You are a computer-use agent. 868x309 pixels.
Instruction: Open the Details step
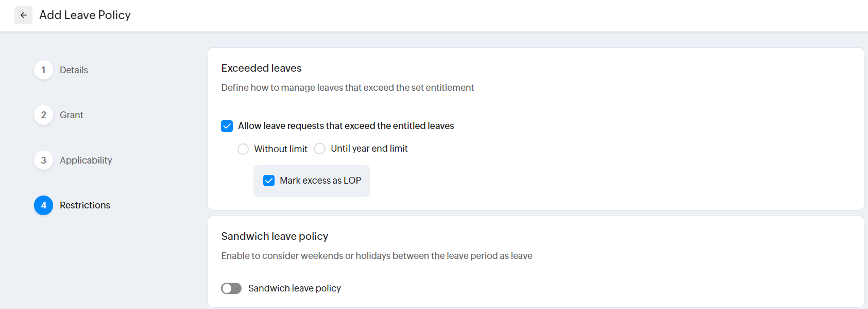[x=74, y=70]
